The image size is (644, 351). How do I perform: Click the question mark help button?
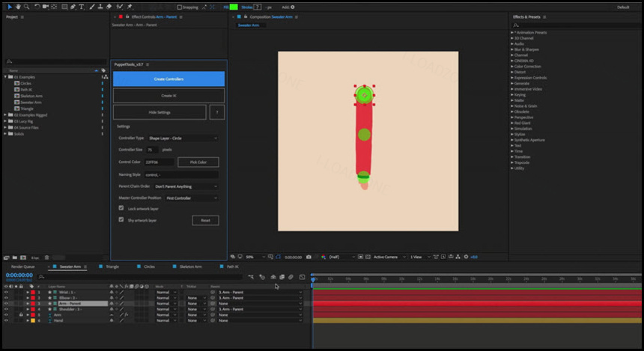(217, 112)
